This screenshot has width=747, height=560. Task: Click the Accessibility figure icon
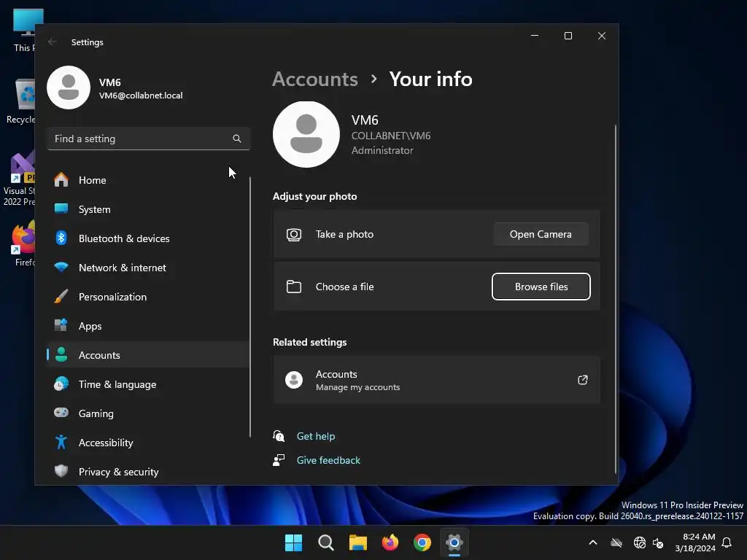61,442
